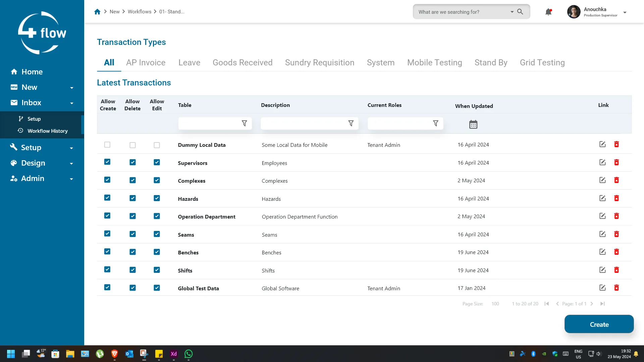Open WhatsApp from the taskbar
Screen dimensions: 644x362
click(x=189, y=354)
